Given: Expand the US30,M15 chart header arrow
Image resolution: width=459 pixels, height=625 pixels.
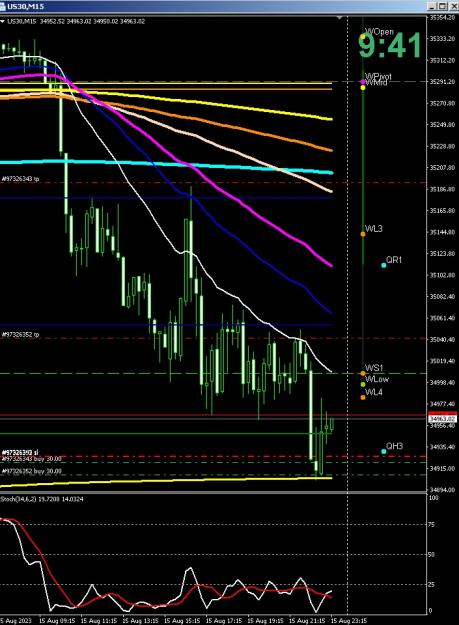Looking at the screenshot, I should (x=2, y=21).
